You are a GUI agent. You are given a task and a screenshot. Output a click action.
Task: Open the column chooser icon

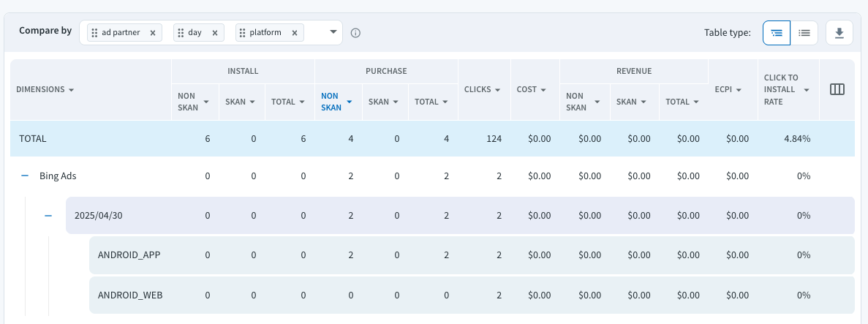(x=837, y=89)
